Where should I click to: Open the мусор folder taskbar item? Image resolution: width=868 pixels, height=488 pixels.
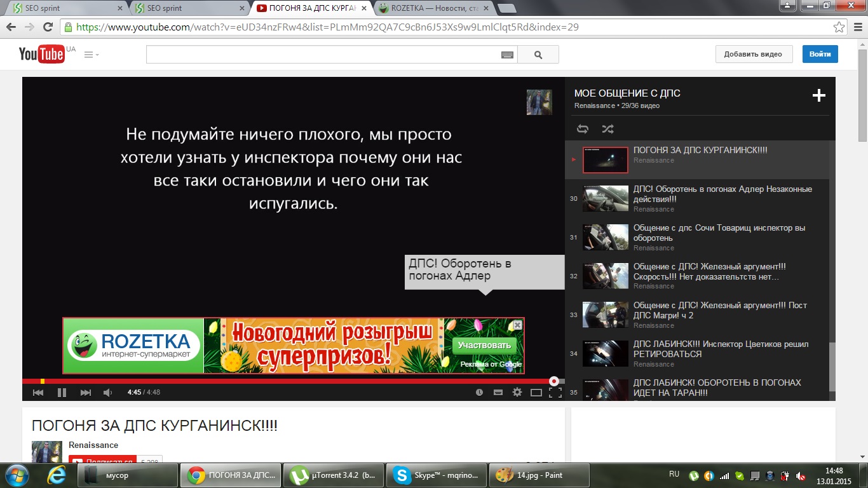128,475
